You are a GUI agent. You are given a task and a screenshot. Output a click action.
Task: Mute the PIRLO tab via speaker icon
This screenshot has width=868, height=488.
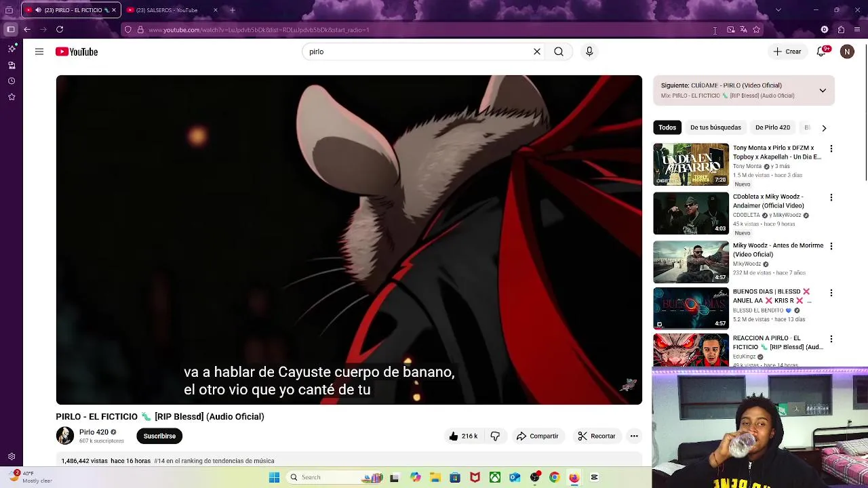tap(38, 10)
